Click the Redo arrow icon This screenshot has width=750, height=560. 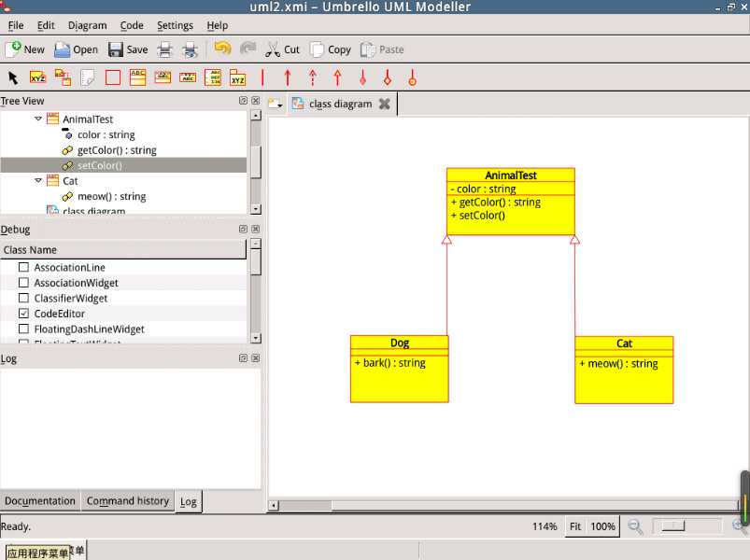click(248, 49)
